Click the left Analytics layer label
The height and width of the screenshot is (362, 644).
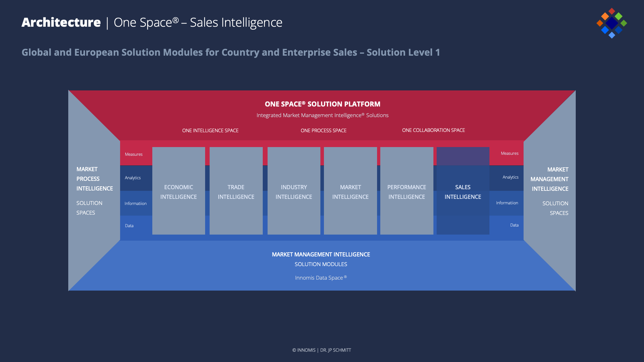pyautogui.click(x=133, y=178)
